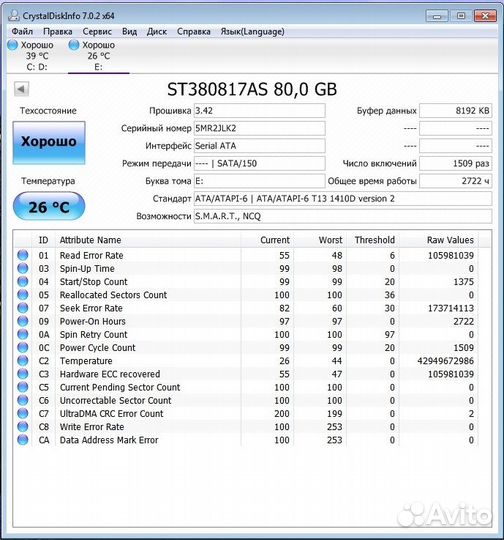The height and width of the screenshot is (540, 504).
Task: Click status circle for Hardware ECC recovered
Action: pos(23,374)
